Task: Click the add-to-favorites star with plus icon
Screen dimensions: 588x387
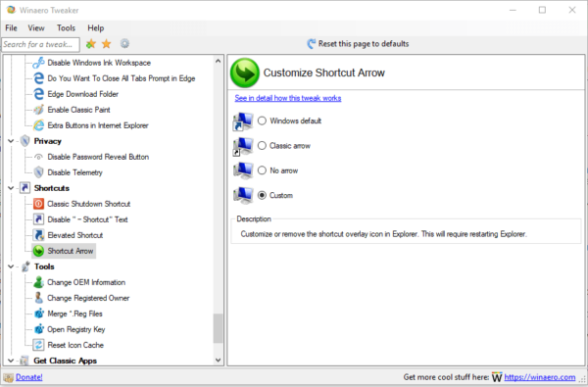Action: point(91,44)
